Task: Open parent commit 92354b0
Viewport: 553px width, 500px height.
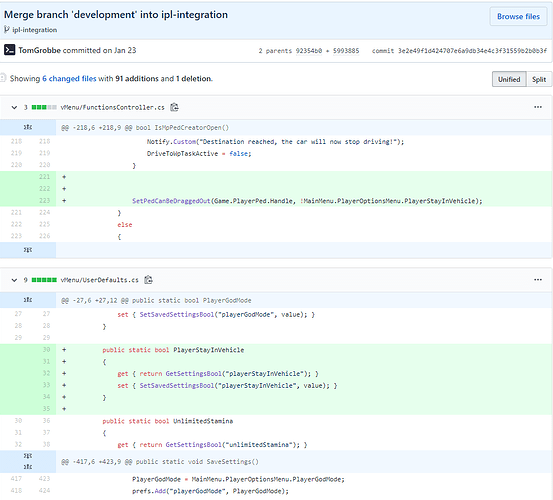Action: (309, 51)
